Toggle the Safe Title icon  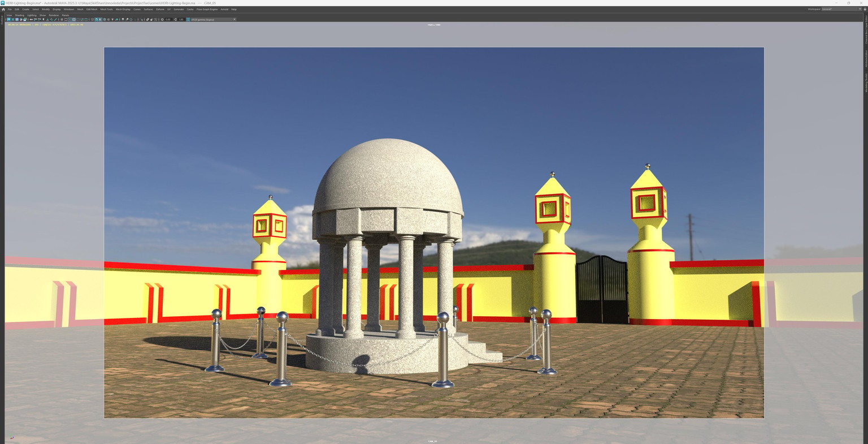(x=86, y=19)
